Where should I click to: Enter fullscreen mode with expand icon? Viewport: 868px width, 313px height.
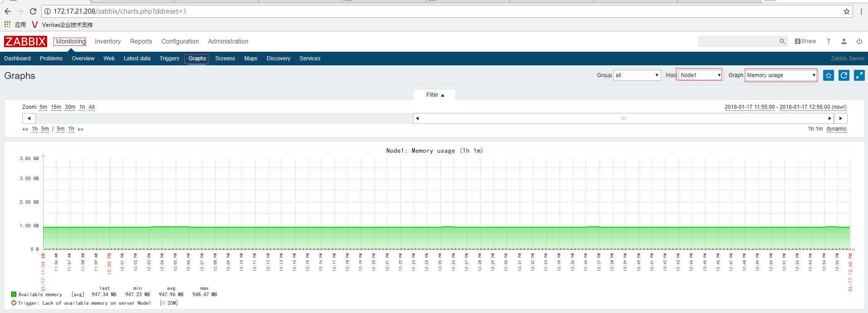click(x=859, y=75)
